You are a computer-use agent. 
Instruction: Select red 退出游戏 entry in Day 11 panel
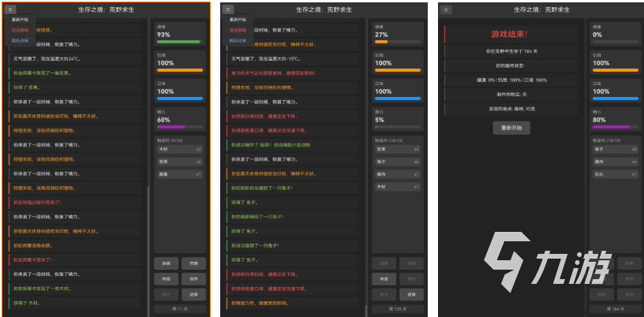coord(20,30)
